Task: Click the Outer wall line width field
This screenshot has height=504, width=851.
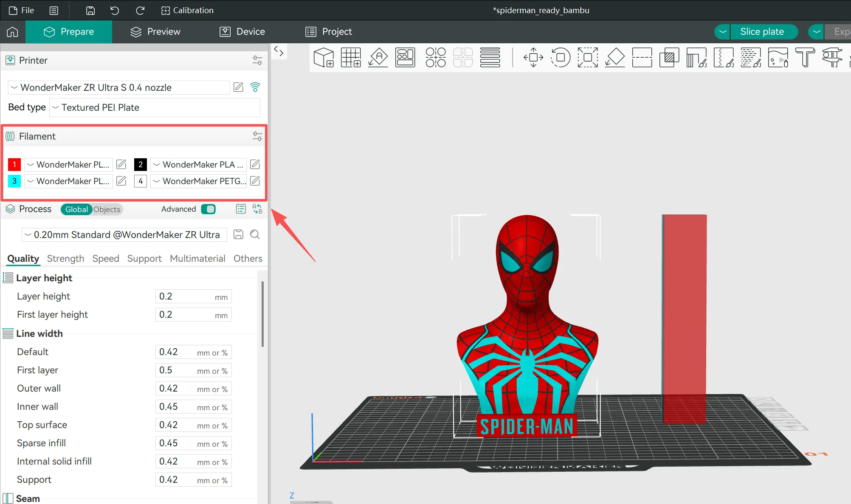Action: [194, 388]
